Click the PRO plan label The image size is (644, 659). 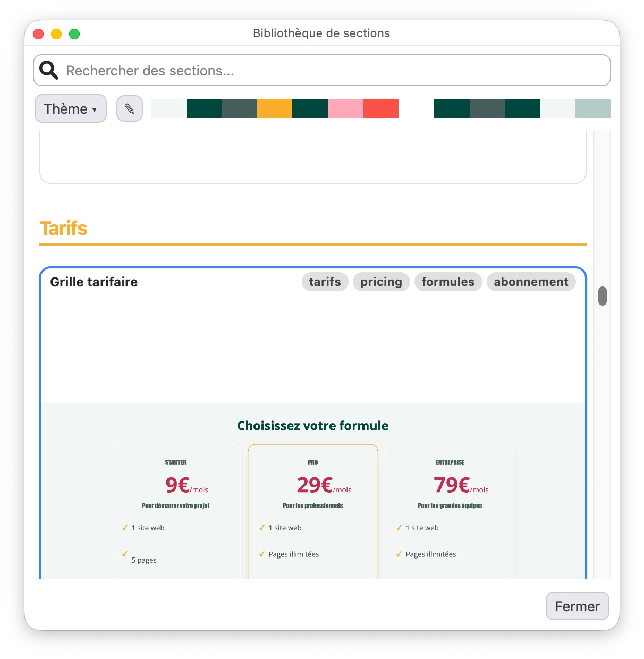pyautogui.click(x=313, y=462)
